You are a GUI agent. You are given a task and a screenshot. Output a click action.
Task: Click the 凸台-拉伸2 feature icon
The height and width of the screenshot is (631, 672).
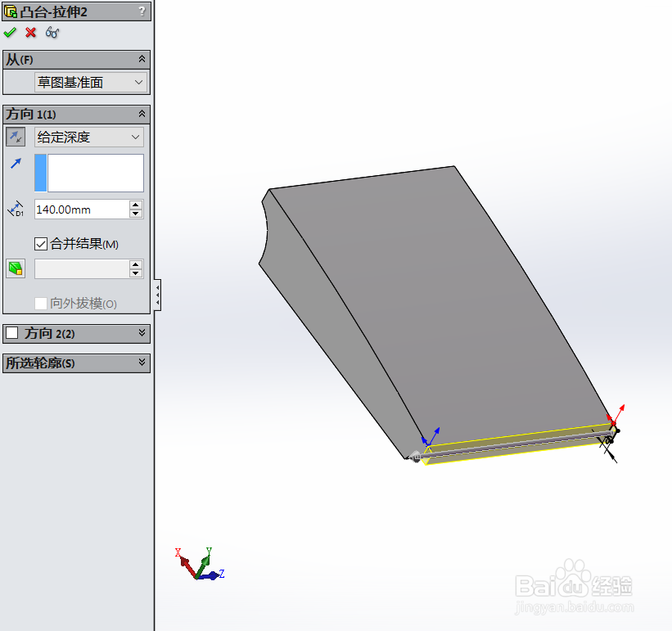11,11
